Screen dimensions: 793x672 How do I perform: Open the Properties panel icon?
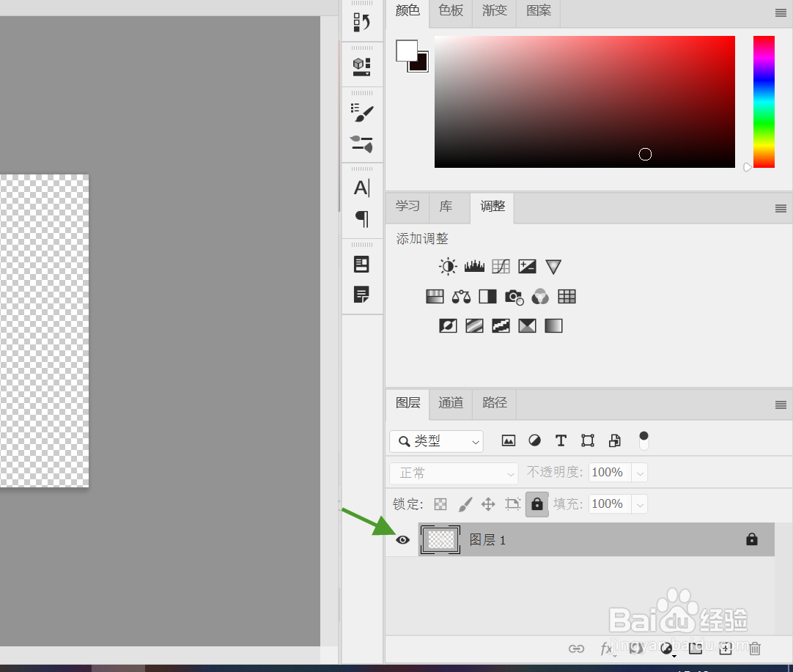pos(361,264)
